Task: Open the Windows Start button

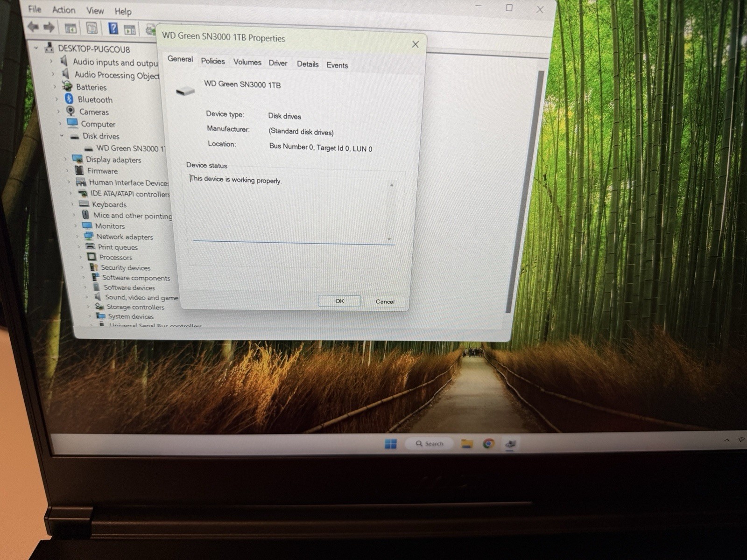Action: pyautogui.click(x=390, y=443)
